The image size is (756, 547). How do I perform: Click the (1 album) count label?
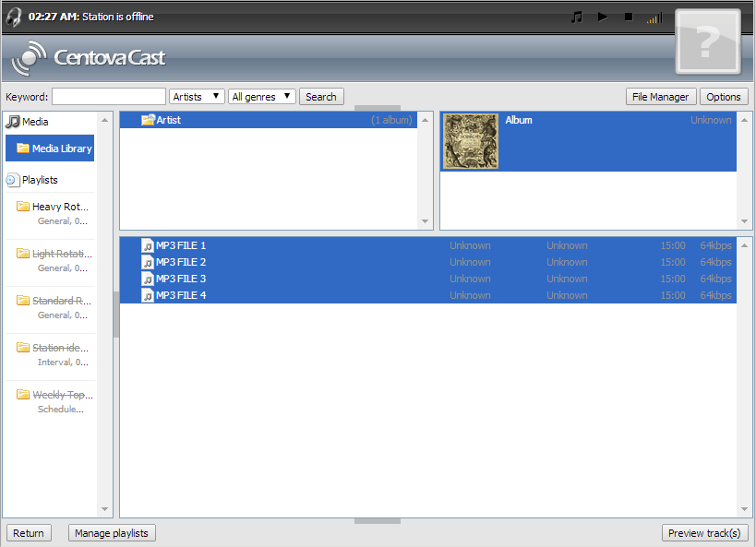click(391, 120)
